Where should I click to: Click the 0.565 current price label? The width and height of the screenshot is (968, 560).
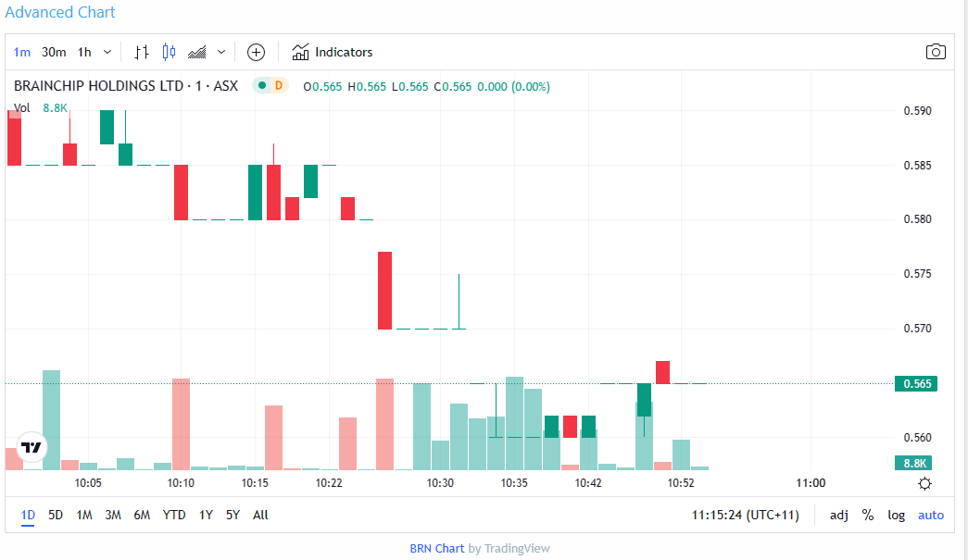(x=915, y=383)
